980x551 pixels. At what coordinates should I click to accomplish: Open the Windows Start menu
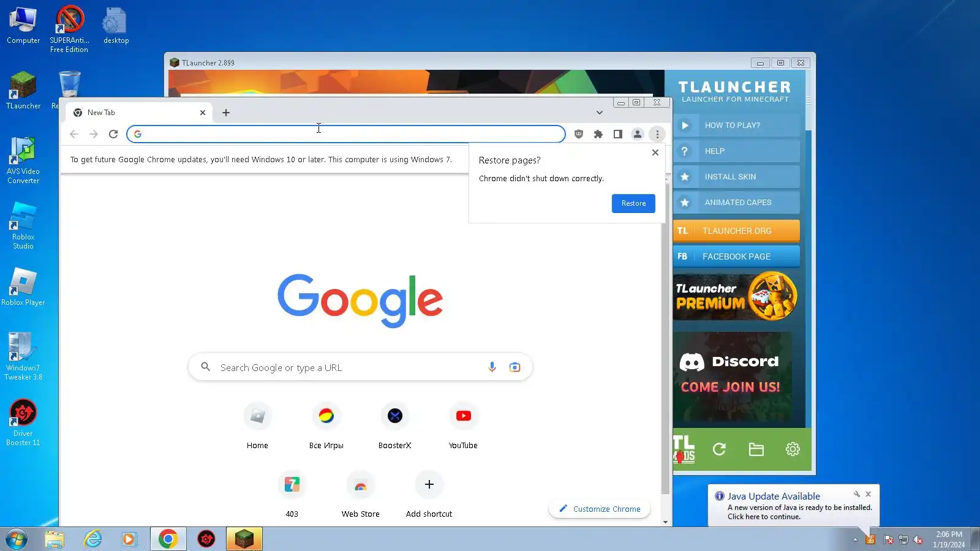pos(17,539)
